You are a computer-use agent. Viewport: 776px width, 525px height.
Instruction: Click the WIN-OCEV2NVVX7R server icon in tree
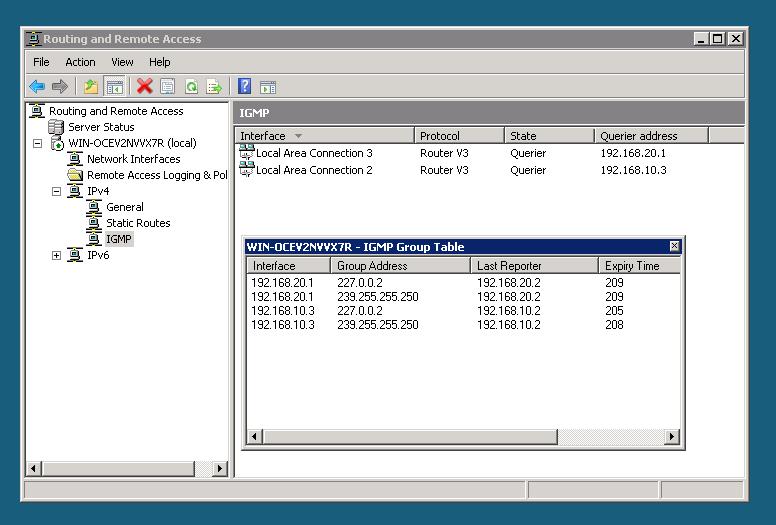[x=57, y=143]
